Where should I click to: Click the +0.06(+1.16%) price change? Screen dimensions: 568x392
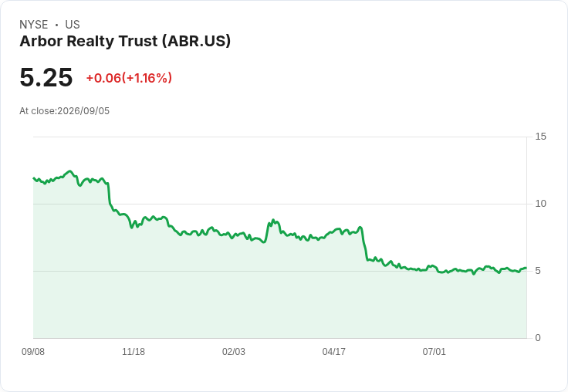(x=129, y=78)
